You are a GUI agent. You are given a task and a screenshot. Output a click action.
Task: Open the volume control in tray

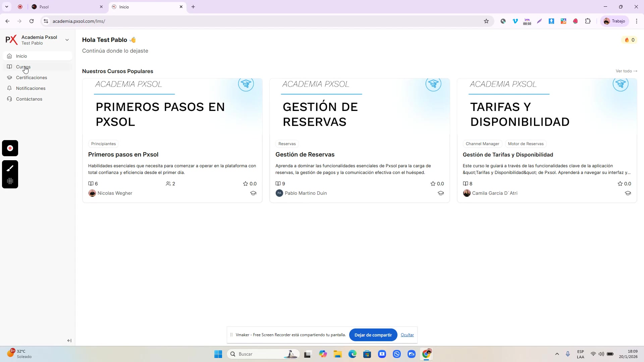click(x=601, y=354)
